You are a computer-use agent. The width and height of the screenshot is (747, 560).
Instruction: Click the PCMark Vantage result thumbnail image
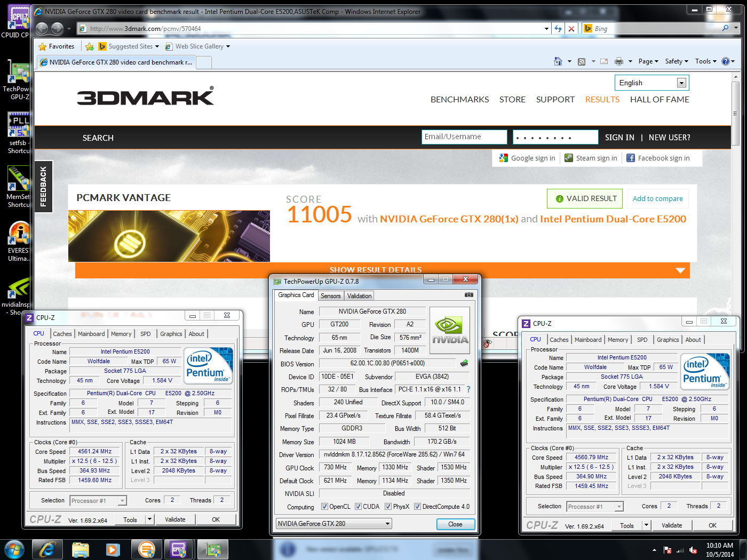pyautogui.click(x=169, y=236)
